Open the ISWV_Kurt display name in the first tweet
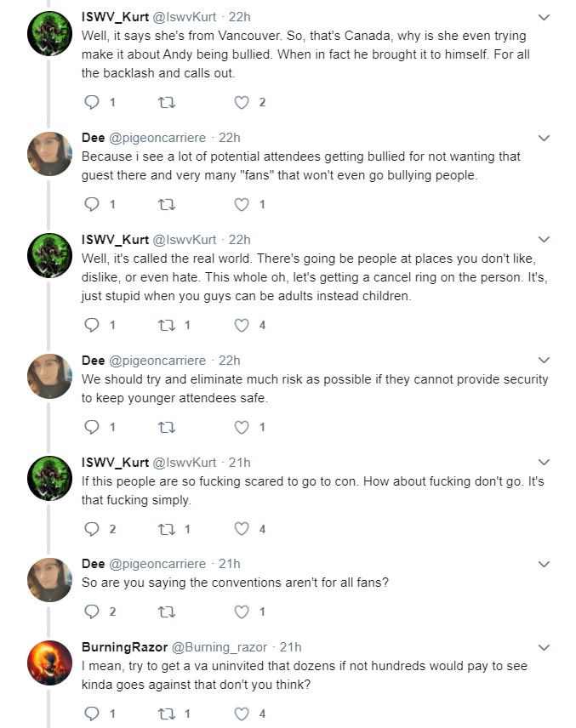576x728 pixels. pyautogui.click(x=115, y=17)
